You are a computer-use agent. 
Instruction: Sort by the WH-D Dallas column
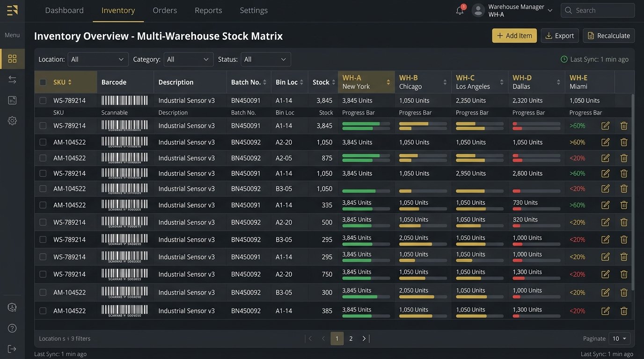tap(558, 82)
